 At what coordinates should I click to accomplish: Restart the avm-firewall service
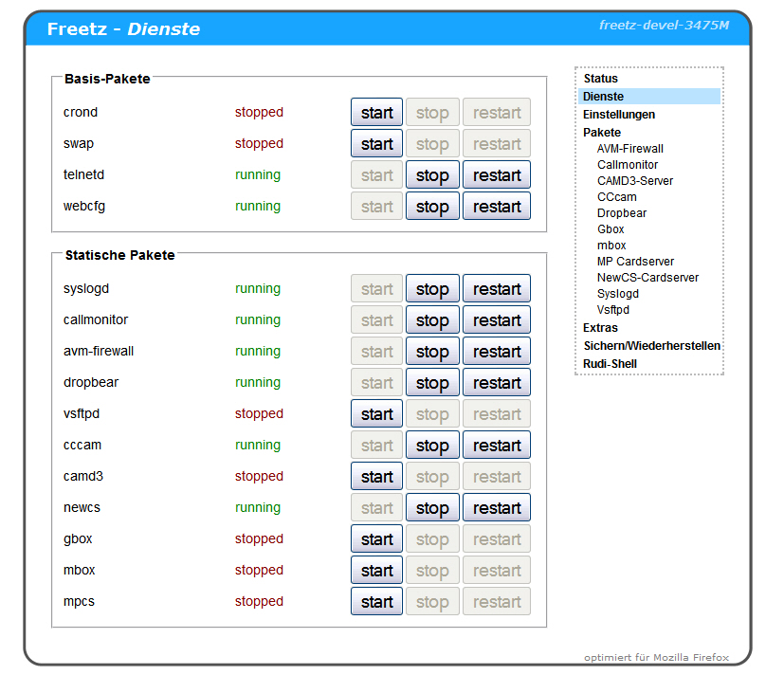click(x=497, y=352)
